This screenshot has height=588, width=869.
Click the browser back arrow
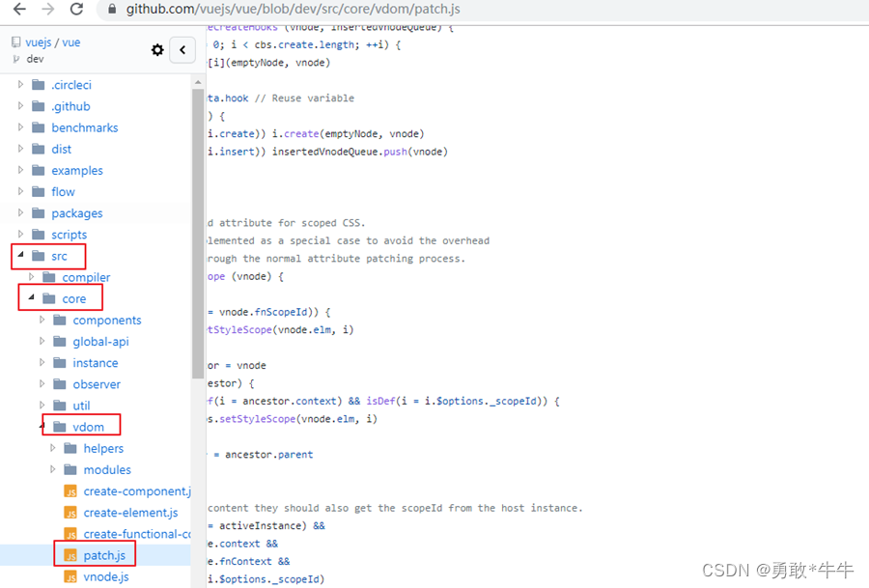[19, 9]
